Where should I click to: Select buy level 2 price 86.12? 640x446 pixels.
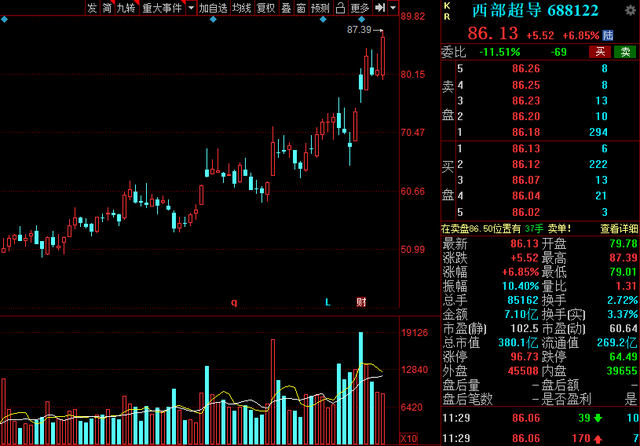(526, 164)
